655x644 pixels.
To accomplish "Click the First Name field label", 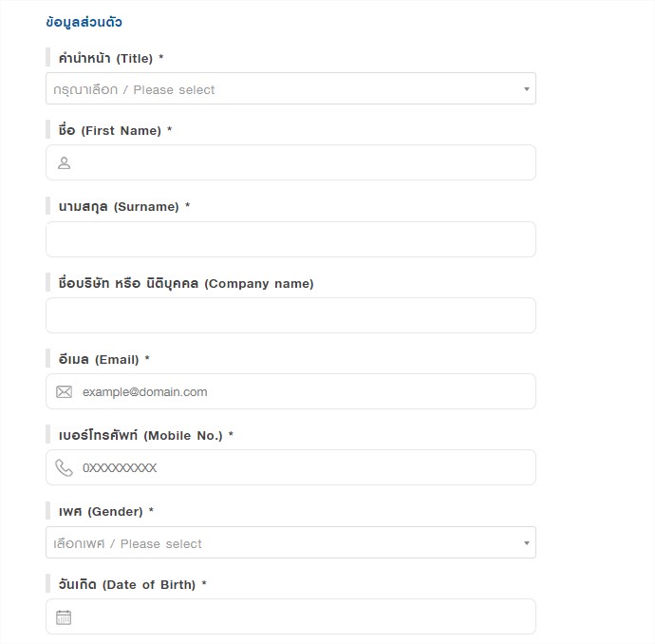I will point(115,130).
